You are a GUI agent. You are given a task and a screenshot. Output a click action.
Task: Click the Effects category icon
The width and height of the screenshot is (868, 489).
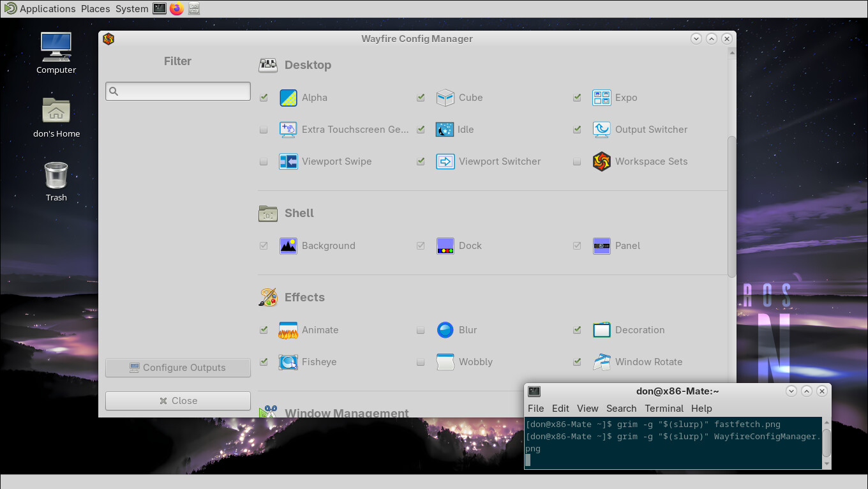click(x=268, y=297)
